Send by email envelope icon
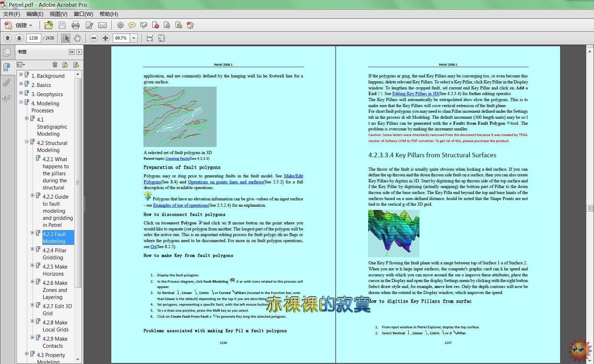This screenshot has height=364, width=594. tap(102, 25)
